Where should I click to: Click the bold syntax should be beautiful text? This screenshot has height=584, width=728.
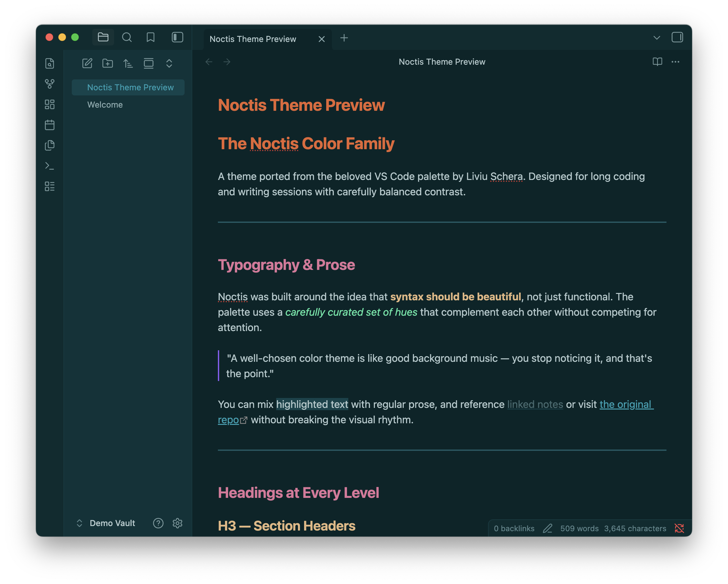point(456,296)
